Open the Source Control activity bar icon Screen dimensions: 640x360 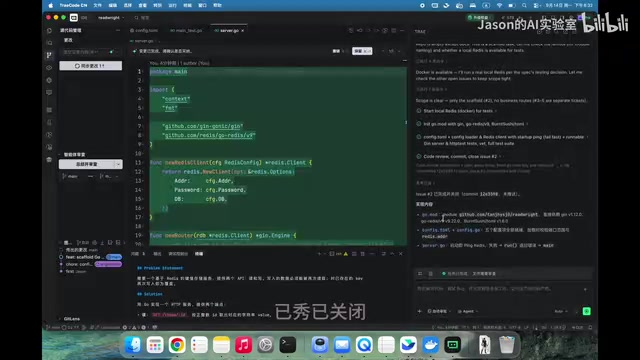click(x=49, y=55)
